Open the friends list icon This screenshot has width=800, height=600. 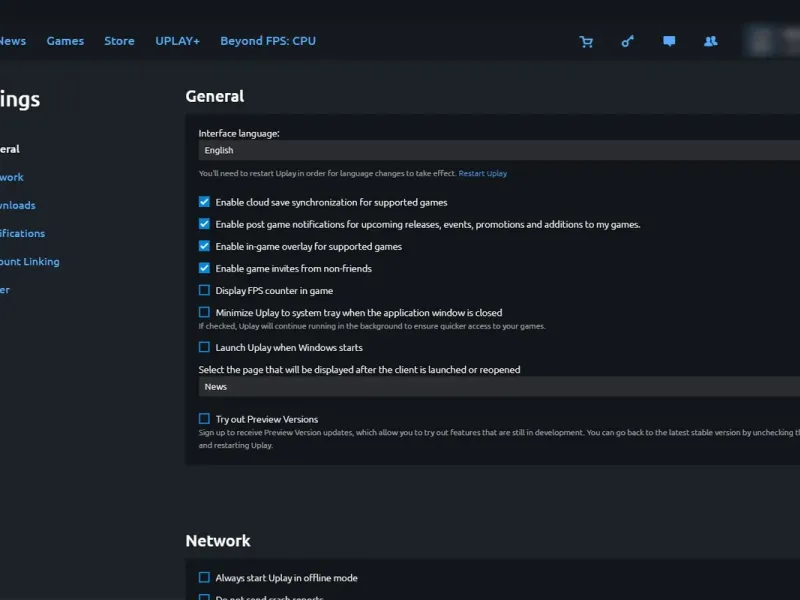point(711,41)
